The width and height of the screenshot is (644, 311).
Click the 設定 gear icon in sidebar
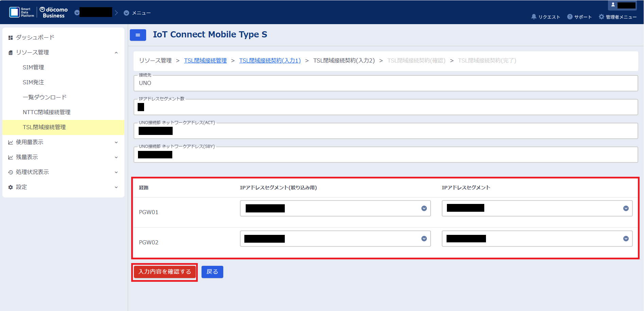(x=11, y=187)
